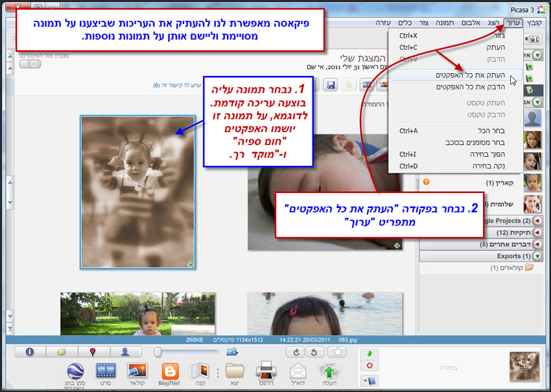Click the סרט movie button
The width and height of the screenshot is (551, 392).
106,374
